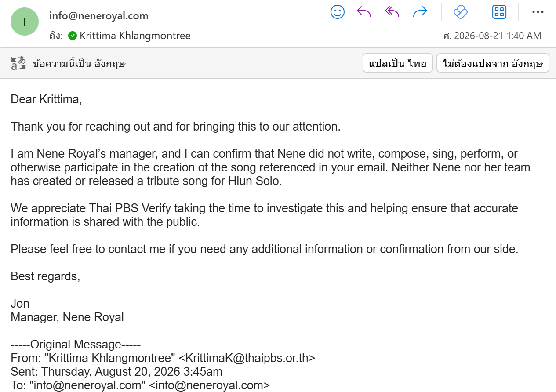Viewport: 556px width, 392px height.
Task: Open the Apps grid icon
Action: [x=499, y=12]
